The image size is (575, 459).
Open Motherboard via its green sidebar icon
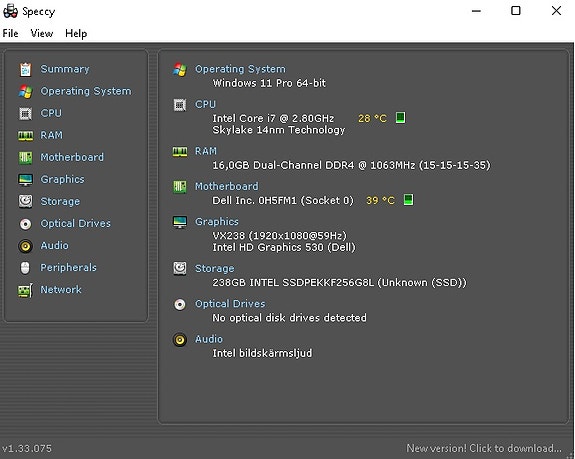pos(25,158)
